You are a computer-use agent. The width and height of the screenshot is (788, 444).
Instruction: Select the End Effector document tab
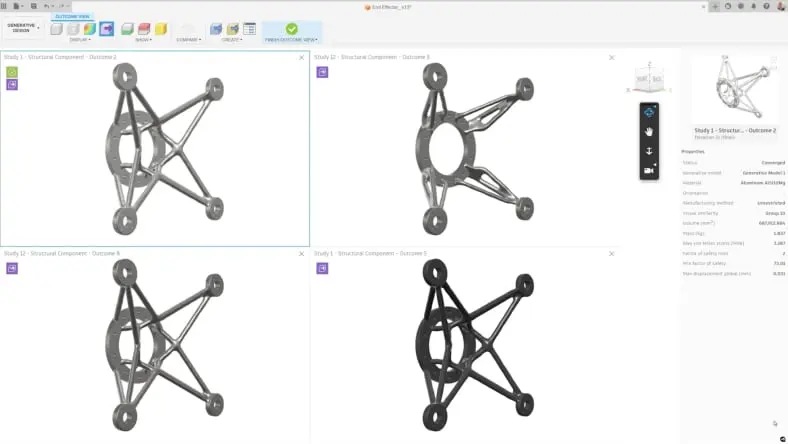pos(388,7)
